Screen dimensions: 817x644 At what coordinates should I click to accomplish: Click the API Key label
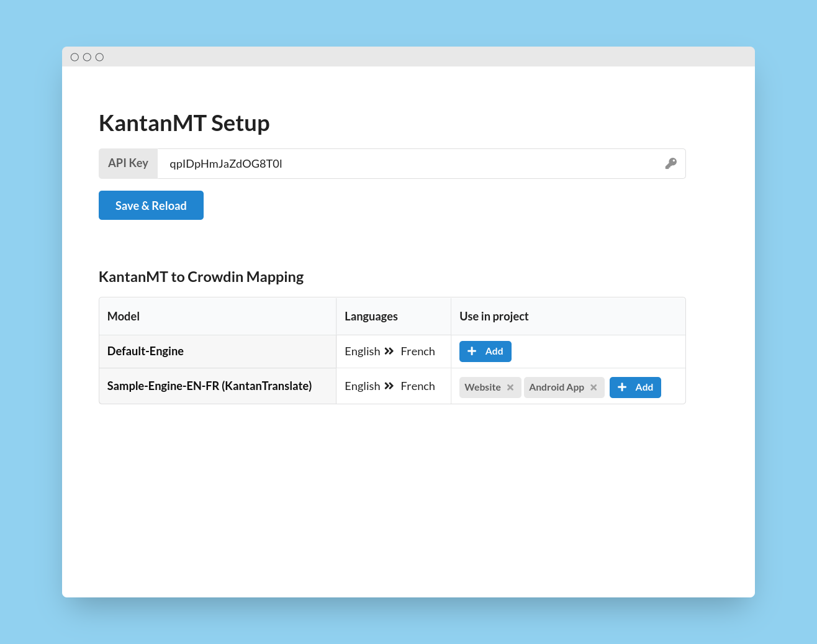(x=128, y=163)
